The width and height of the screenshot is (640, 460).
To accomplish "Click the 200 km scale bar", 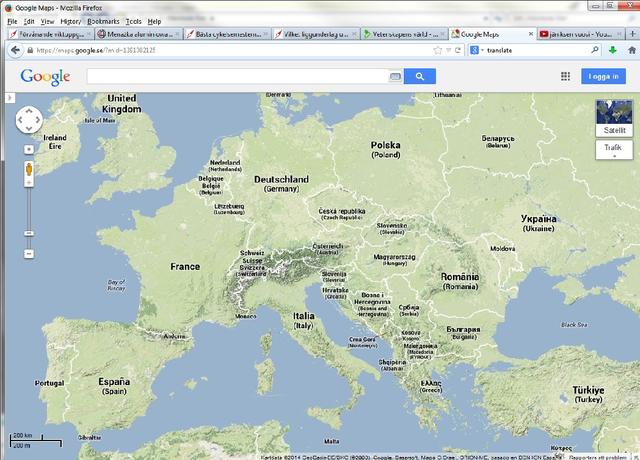I will (36, 440).
